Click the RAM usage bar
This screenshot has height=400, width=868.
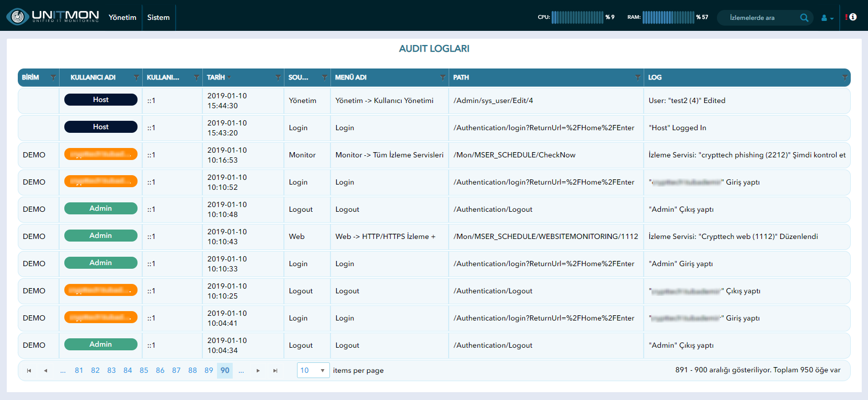coord(668,17)
